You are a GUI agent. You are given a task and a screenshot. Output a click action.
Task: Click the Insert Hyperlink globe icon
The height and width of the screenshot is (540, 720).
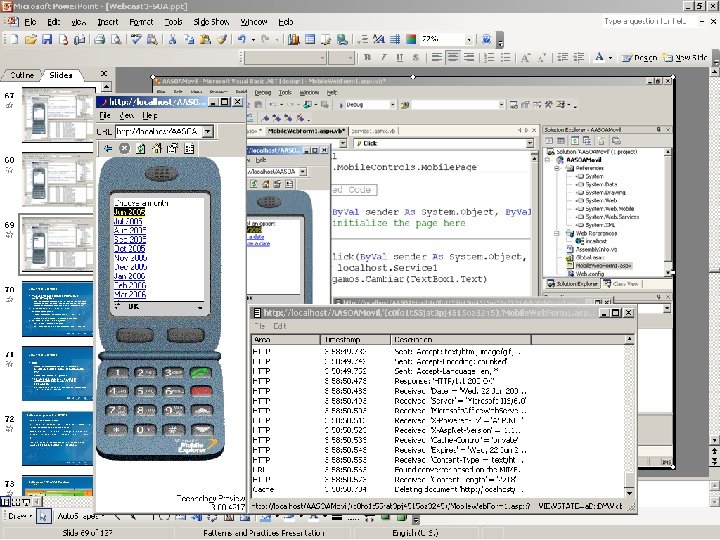[x=342, y=39]
